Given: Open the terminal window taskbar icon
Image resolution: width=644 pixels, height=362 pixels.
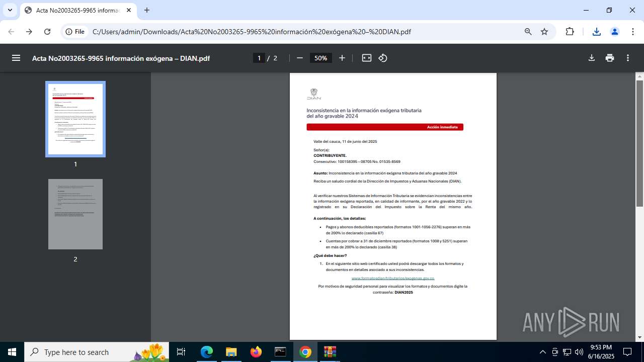Looking at the screenshot, I should [x=280, y=352].
